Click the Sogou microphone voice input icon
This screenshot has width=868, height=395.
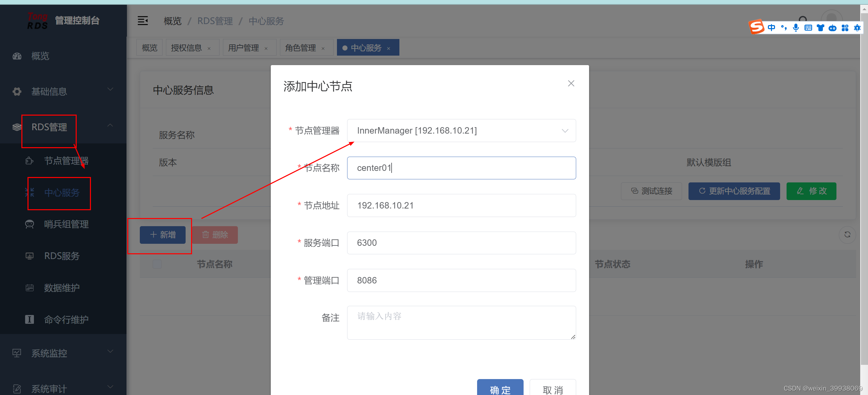(796, 28)
